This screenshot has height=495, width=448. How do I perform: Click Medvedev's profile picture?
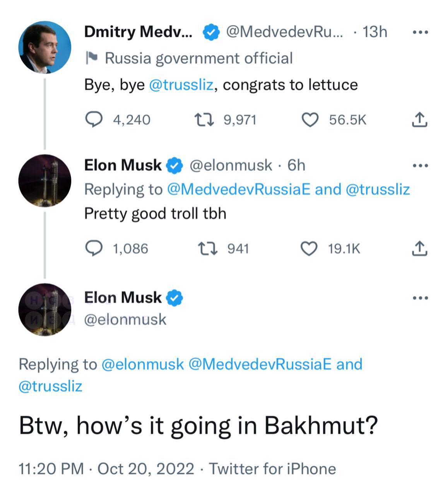pyautogui.click(x=45, y=47)
